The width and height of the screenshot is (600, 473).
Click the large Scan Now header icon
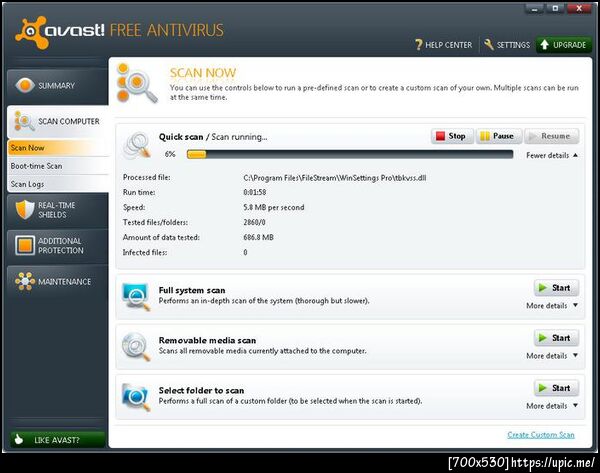point(136,83)
